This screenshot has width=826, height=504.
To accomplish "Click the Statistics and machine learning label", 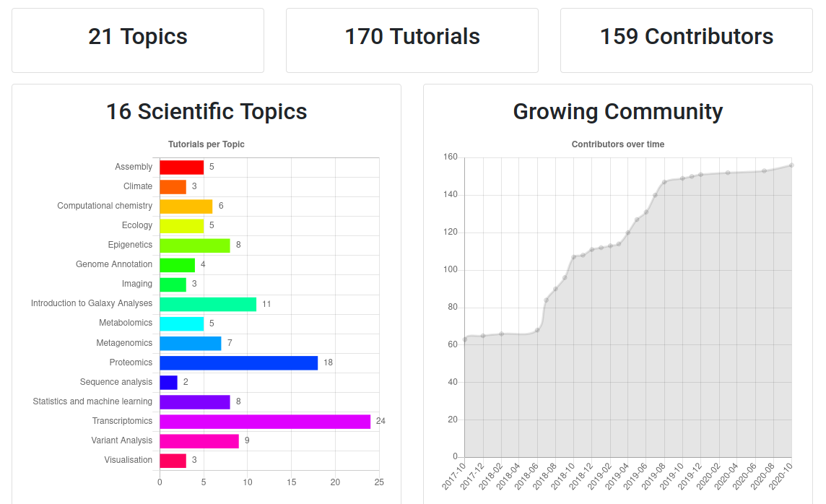I will point(92,401).
